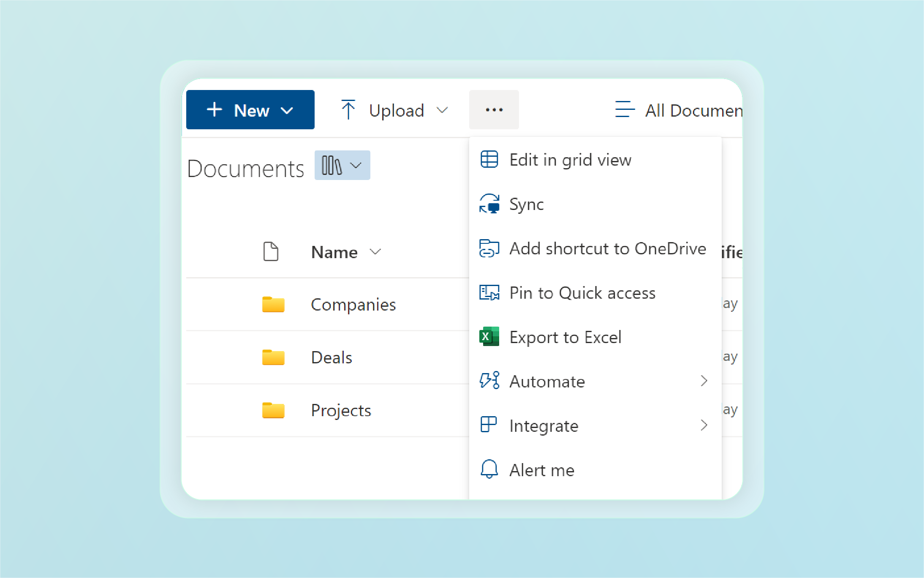Image resolution: width=924 pixels, height=578 pixels.
Task: Choose Sync from the menu
Action: [595, 204]
